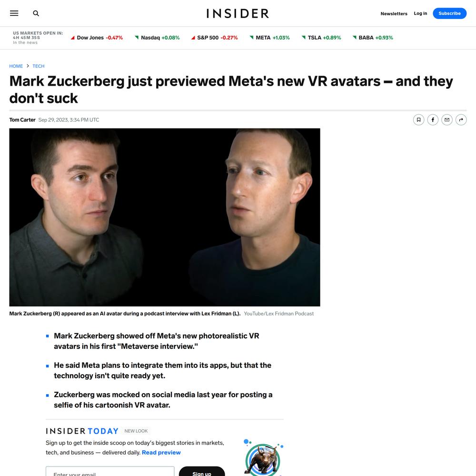This screenshot has width=476, height=476.
Task: Focus the Enter your email field
Action: click(x=110, y=471)
